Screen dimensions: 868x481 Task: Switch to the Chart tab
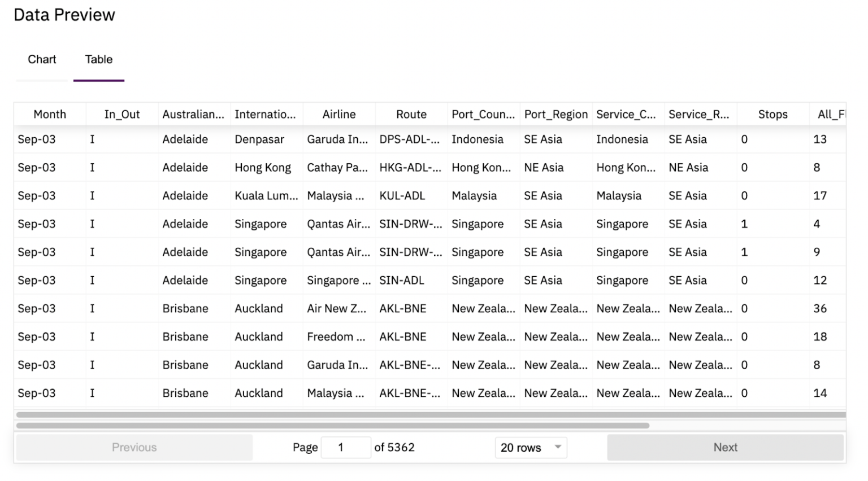point(42,60)
